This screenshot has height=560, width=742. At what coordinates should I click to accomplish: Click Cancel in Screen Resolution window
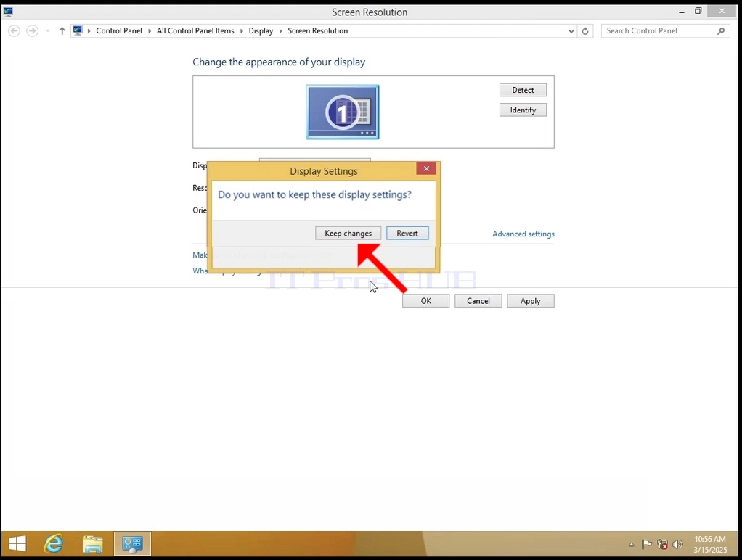[478, 301]
